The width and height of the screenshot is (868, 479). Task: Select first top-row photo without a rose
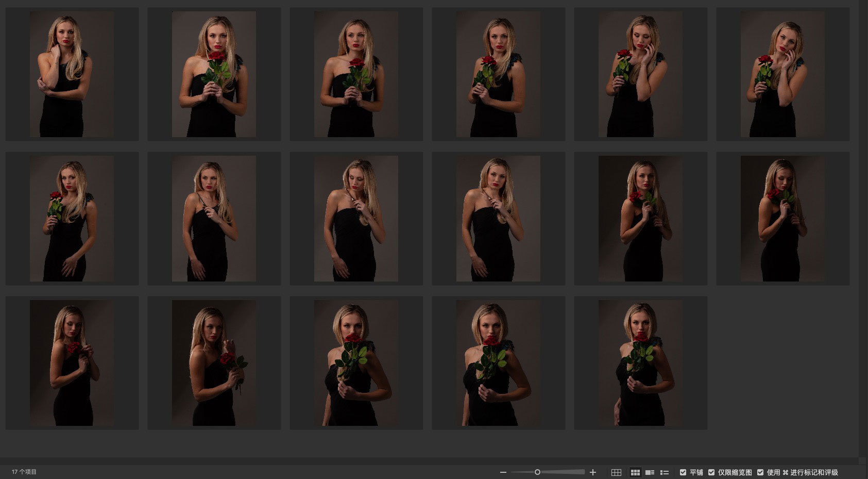pyautogui.click(x=72, y=74)
